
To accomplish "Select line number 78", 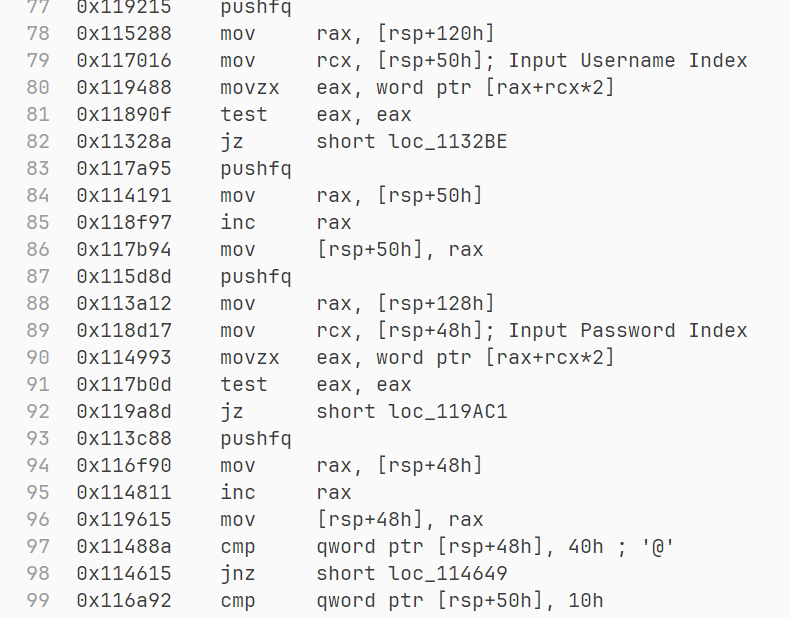I will [x=37, y=34].
